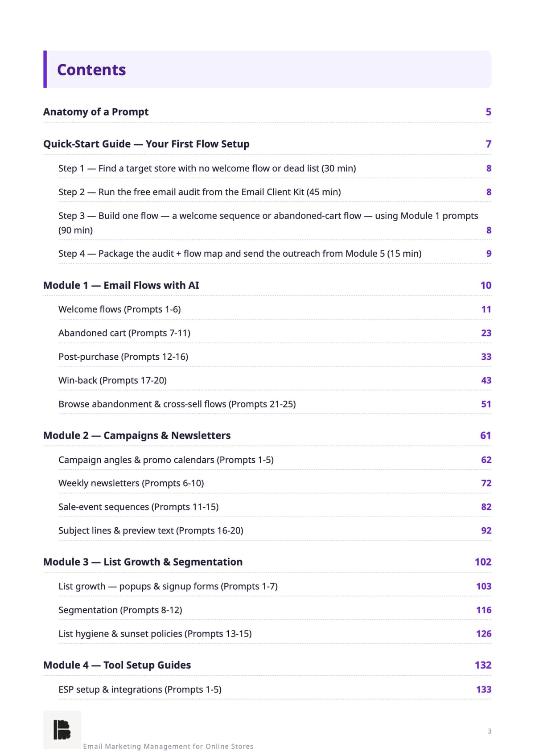The image size is (535, 756).
Task: Go to Step 1 — Find a target store
Action: pos(275,168)
